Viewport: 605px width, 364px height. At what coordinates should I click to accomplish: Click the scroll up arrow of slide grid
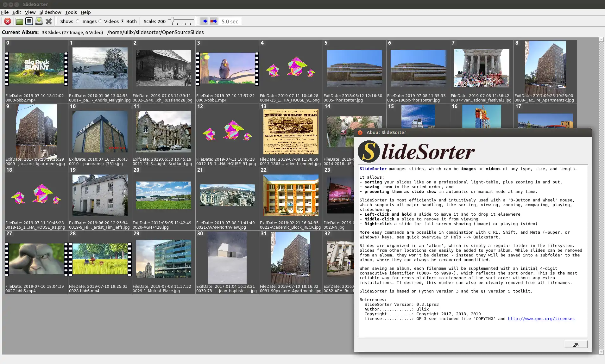(601, 40)
